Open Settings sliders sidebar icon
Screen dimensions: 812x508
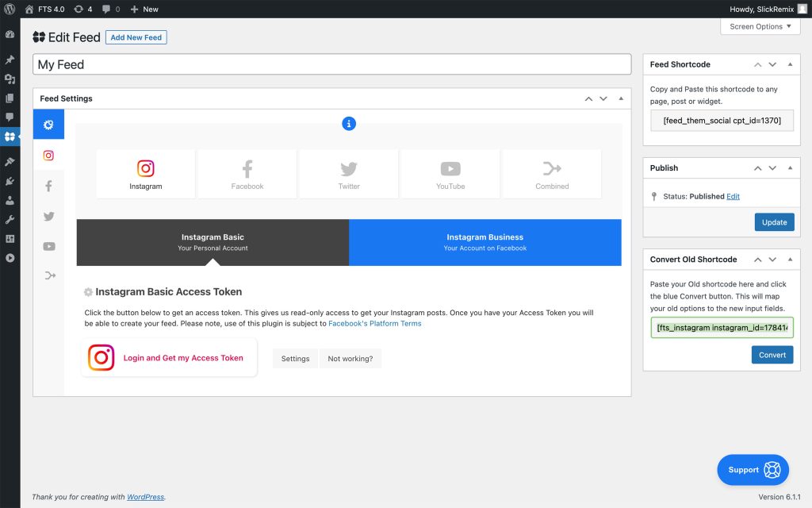[10, 238]
